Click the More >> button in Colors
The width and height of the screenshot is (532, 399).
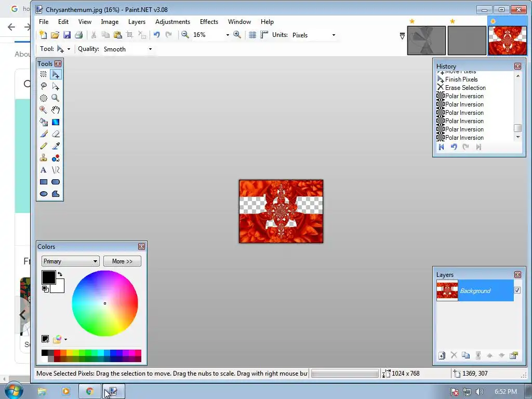[x=122, y=261]
